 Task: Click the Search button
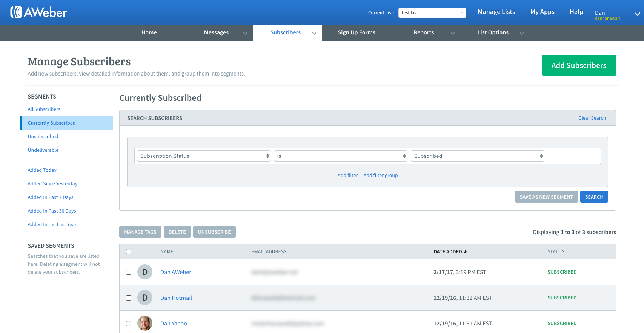click(x=594, y=197)
